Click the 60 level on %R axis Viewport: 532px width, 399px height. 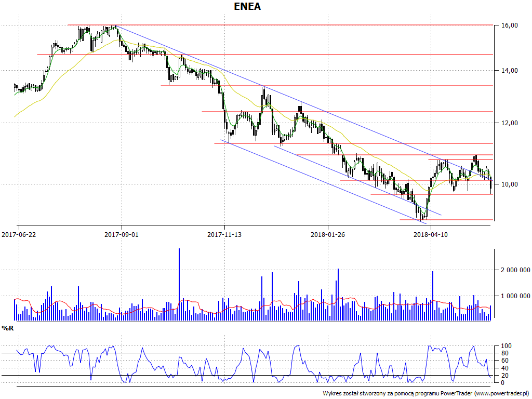pos(505,361)
